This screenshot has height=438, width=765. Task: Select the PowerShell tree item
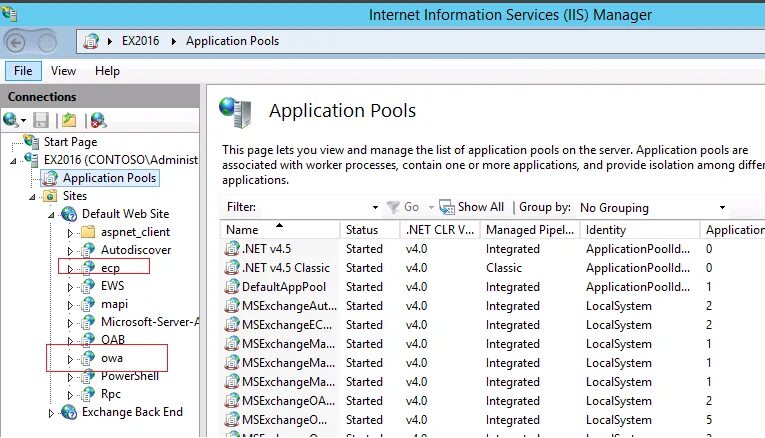[129, 376]
